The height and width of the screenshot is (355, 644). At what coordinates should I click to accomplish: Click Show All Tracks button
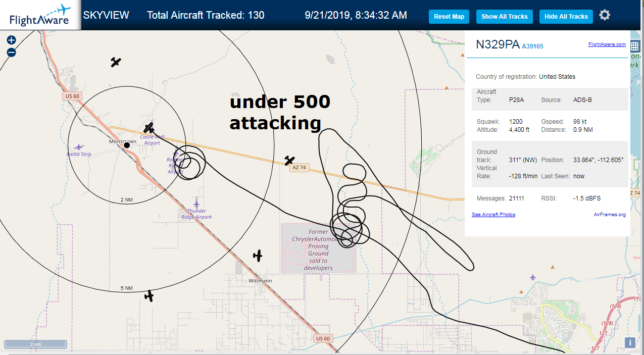(x=504, y=16)
